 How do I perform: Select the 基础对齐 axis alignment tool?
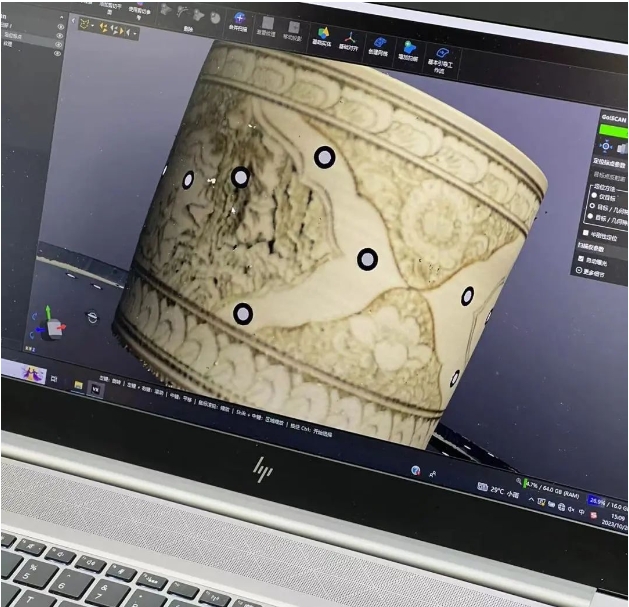point(349,41)
